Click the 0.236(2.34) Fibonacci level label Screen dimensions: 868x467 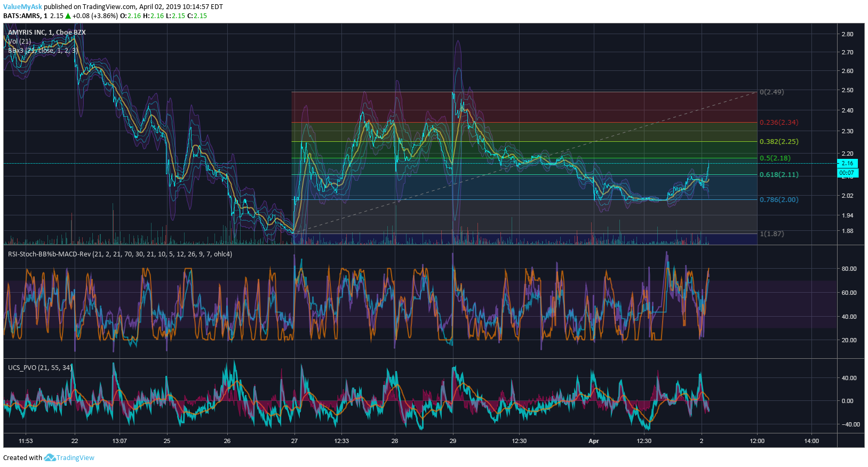click(779, 123)
